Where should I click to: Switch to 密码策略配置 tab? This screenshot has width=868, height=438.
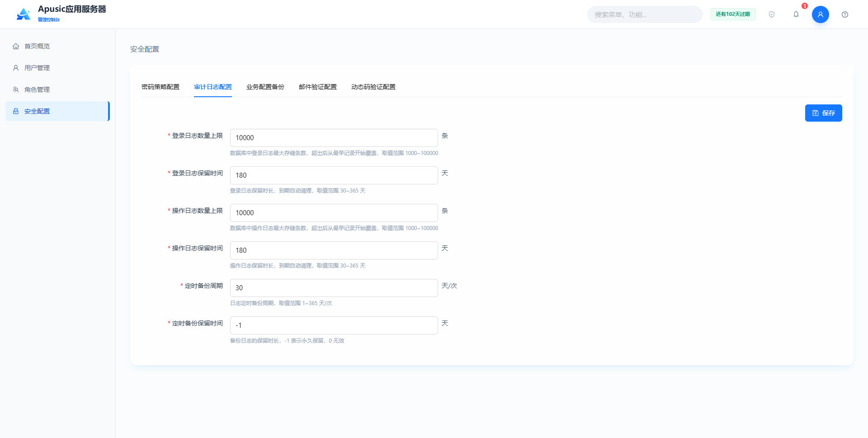click(160, 87)
